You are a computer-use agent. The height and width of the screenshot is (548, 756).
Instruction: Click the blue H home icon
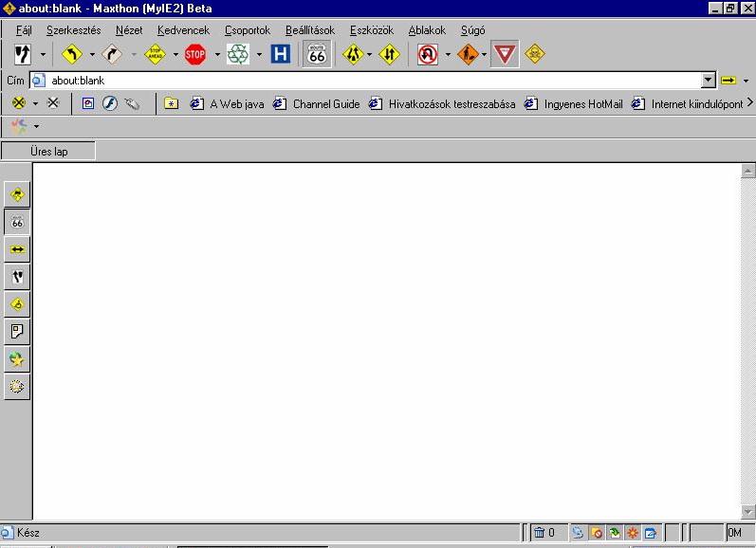tap(281, 54)
